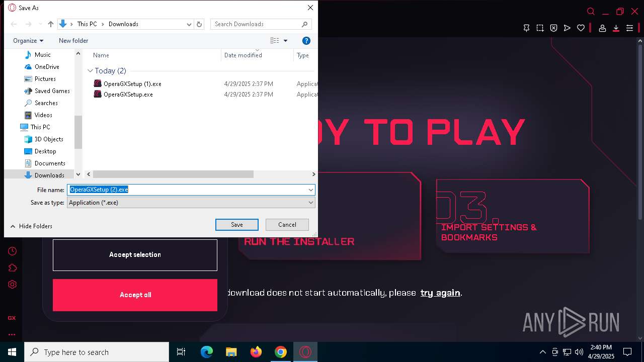Launch Microsoft Edge from taskbar
This screenshot has width=644, height=362.
[x=207, y=352]
